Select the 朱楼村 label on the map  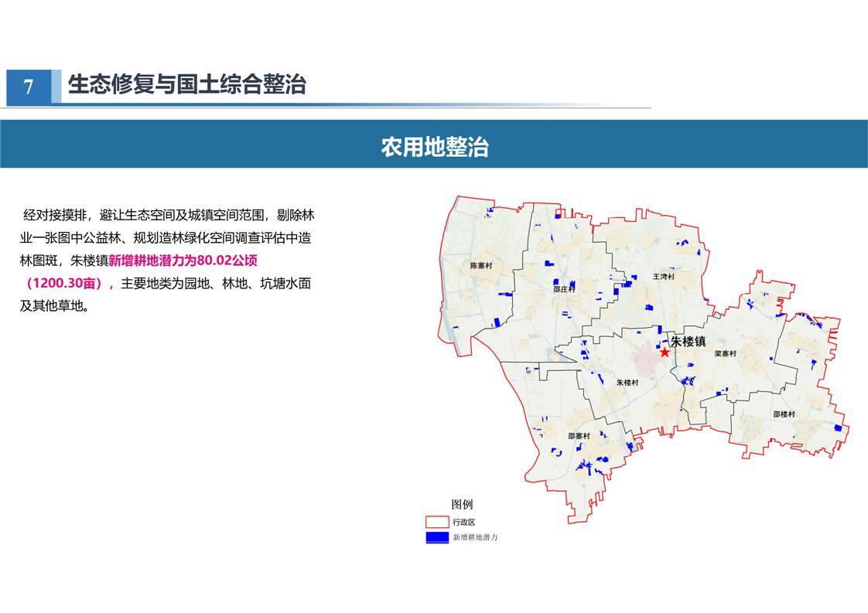(x=627, y=383)
